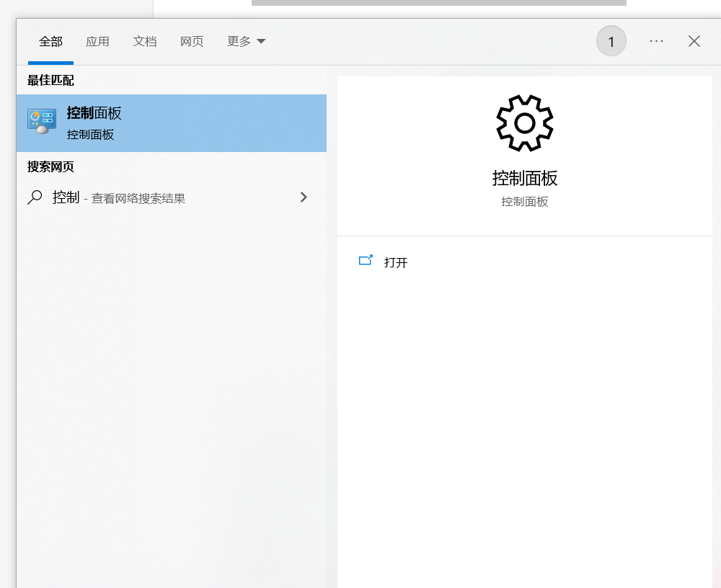Close the search panel with X
This screenshot has width=721, height=588.
coord(694,41)
